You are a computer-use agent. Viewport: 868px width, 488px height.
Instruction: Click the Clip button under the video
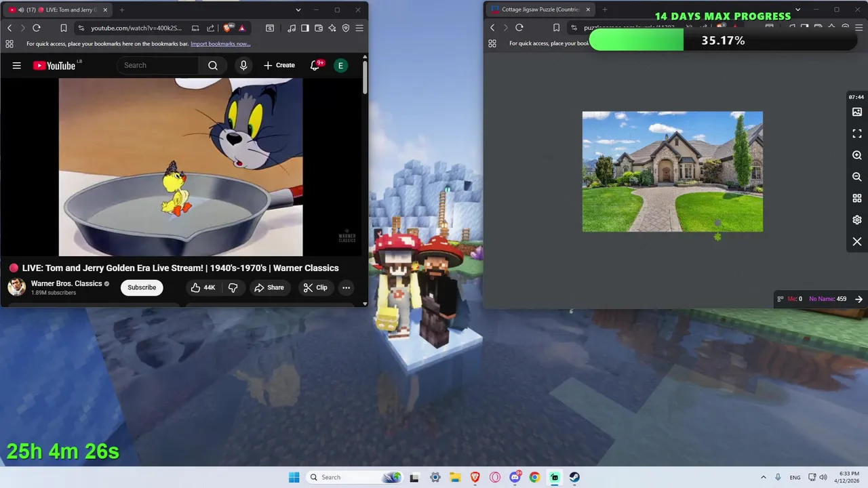tap(315, 287)
